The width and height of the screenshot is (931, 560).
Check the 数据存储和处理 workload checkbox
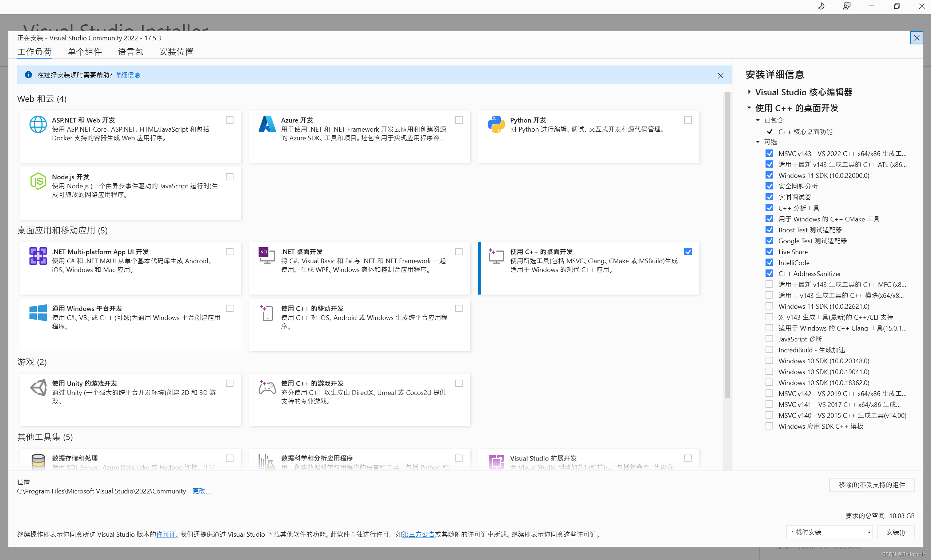[x=229, y=458]
